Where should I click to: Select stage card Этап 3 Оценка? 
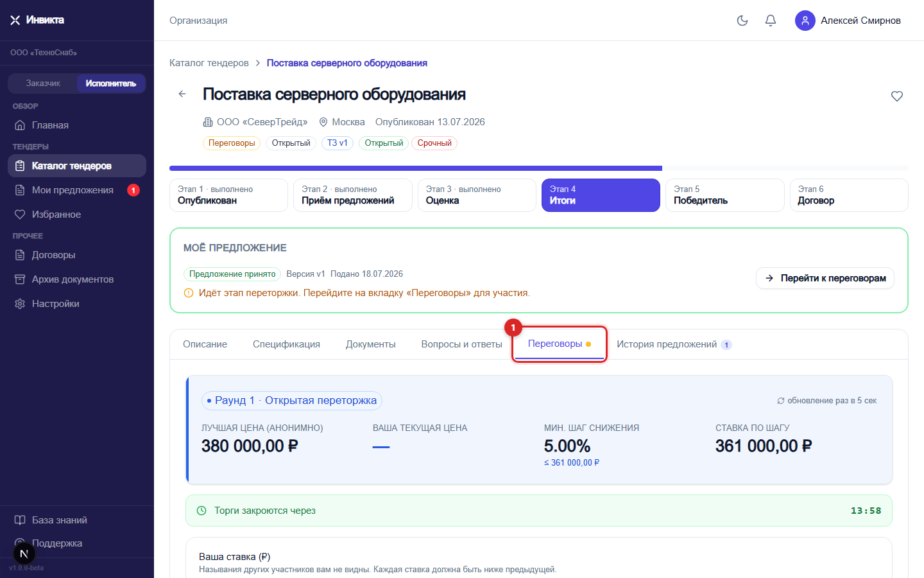pos(477,195)
